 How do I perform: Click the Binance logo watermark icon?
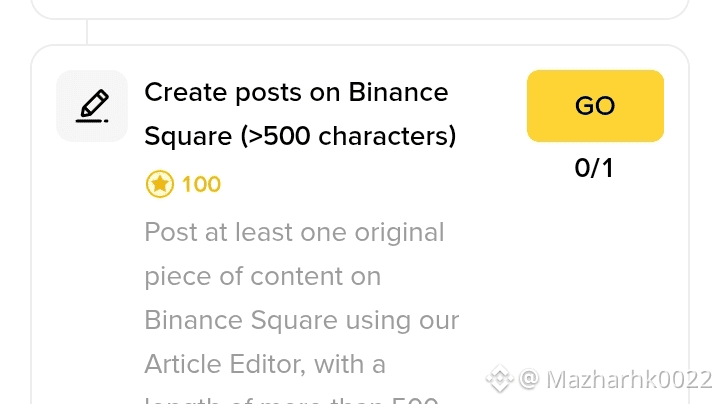500,379
